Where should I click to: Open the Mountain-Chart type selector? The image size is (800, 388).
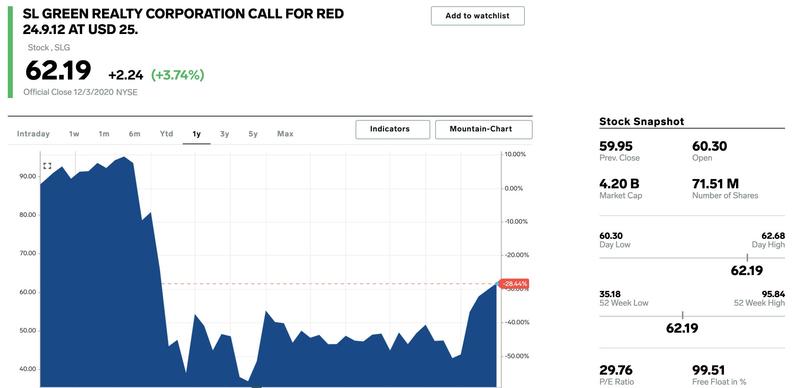coord(484,129)
